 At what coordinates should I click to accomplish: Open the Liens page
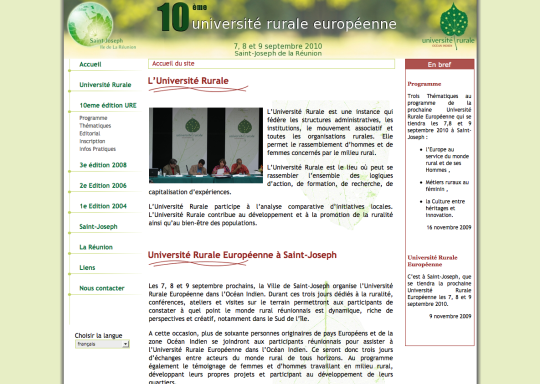click(87, 268)
